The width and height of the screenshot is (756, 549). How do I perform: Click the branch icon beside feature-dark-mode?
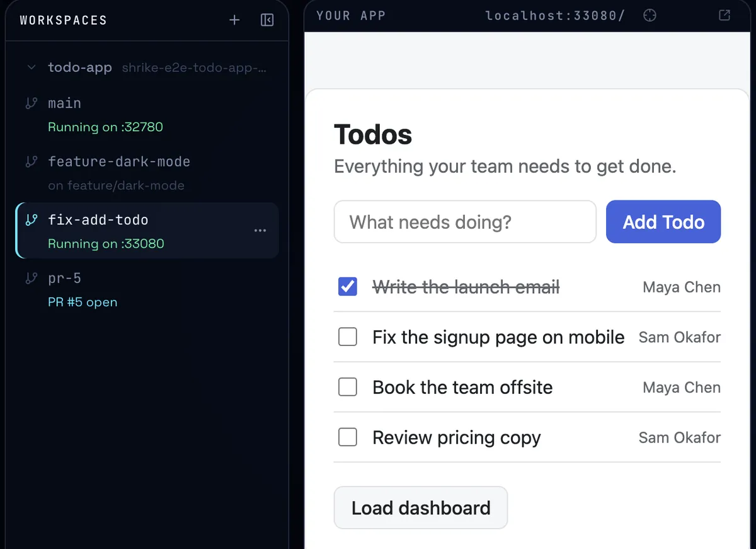(31, 161)
